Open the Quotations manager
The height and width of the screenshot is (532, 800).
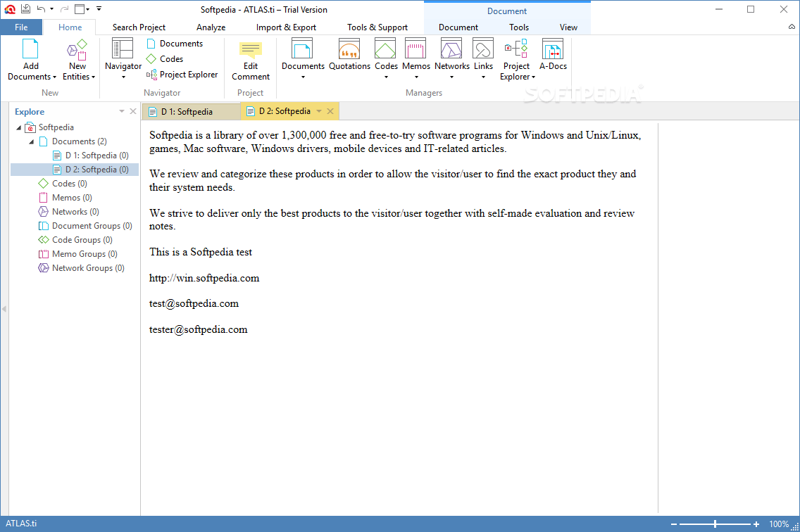click(x=349, y=55)
